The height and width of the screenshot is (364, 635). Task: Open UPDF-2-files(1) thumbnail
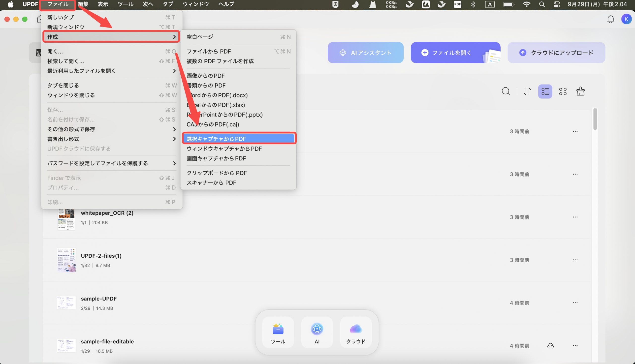point(66,260)
